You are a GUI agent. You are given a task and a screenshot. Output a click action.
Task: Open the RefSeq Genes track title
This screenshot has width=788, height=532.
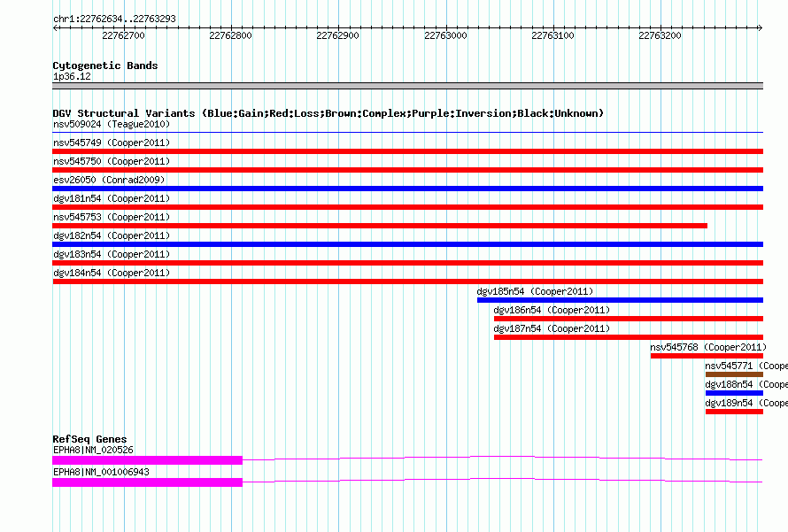click(89, 439)
